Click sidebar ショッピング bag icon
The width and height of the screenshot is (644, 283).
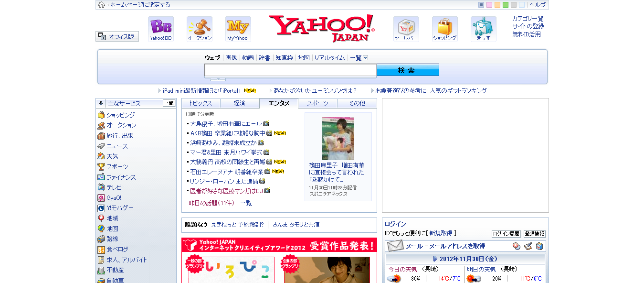[101, 115]
